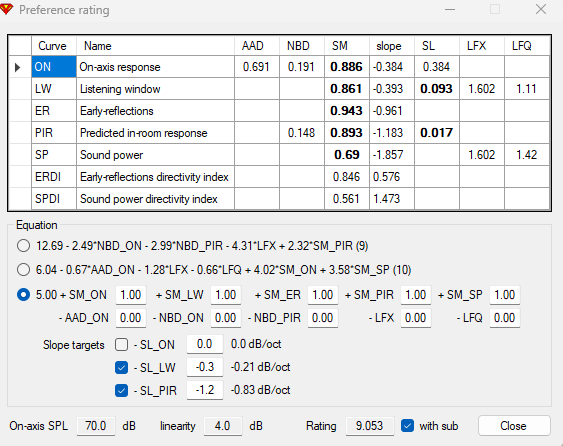Click the SM column header
Image resolution: width=563 pixels, height=446 pixels.
[347, 46]
